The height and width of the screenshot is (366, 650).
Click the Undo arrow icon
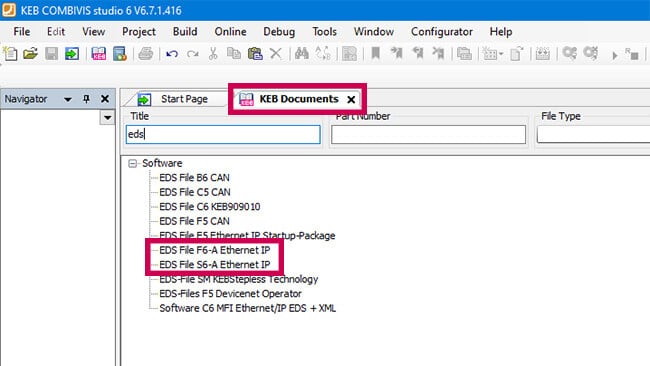point(172,54)
